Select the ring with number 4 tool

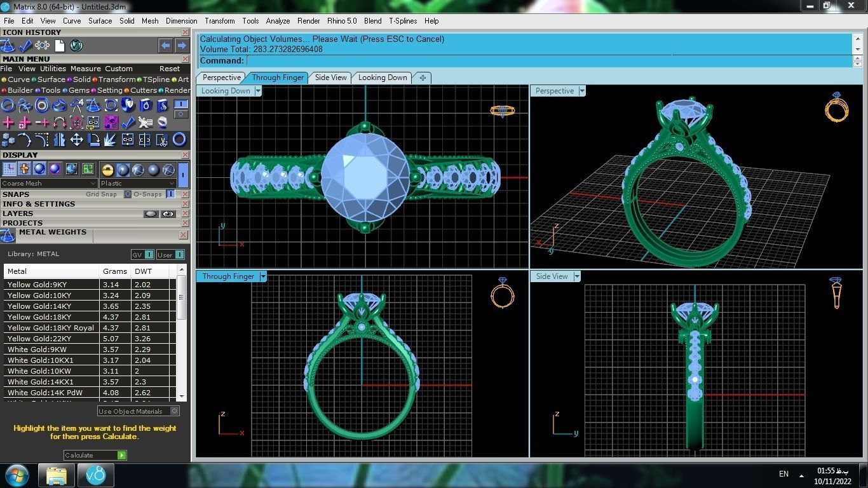76,105
